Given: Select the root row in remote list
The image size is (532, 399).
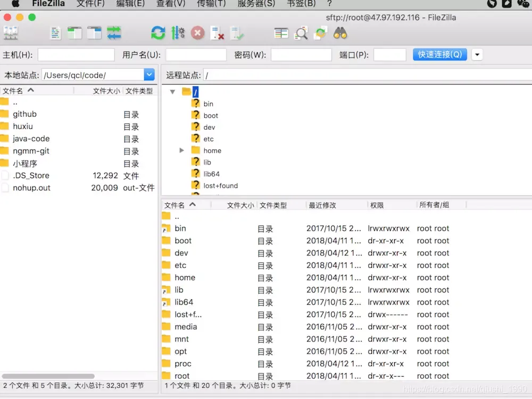Looking at the screenshot, I should point(346,376).
